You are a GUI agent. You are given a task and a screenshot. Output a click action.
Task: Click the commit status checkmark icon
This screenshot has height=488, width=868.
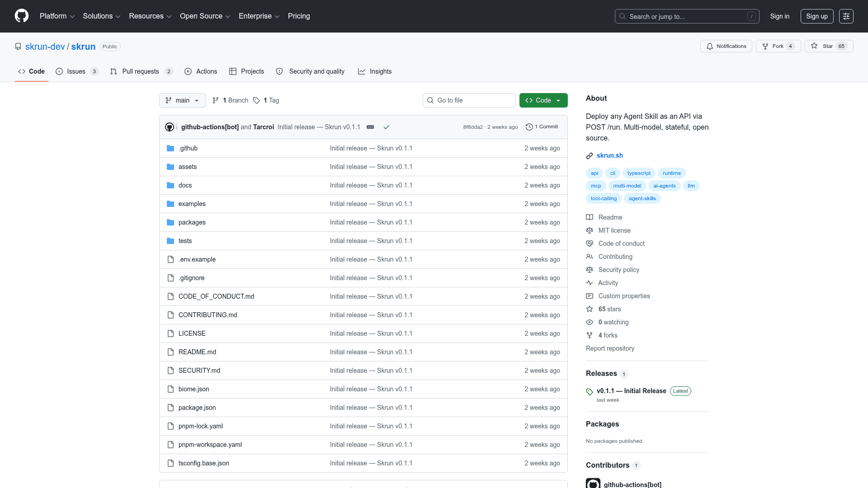[387, 127]
